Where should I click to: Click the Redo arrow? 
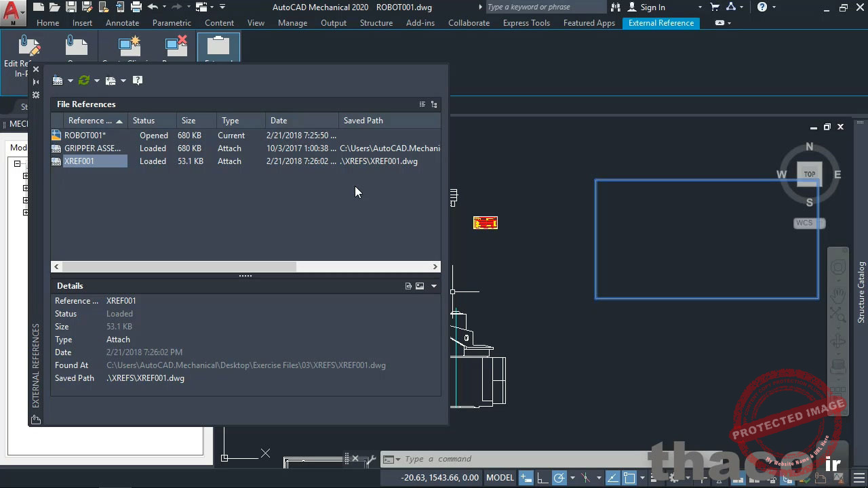178,7
